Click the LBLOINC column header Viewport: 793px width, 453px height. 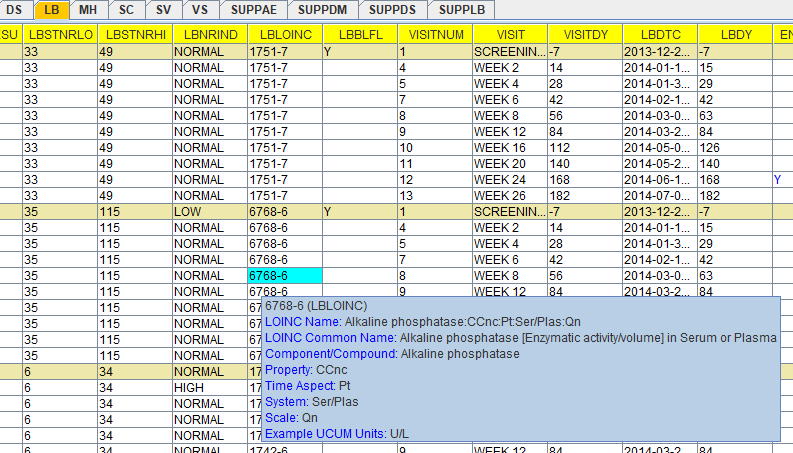point(283,35)
